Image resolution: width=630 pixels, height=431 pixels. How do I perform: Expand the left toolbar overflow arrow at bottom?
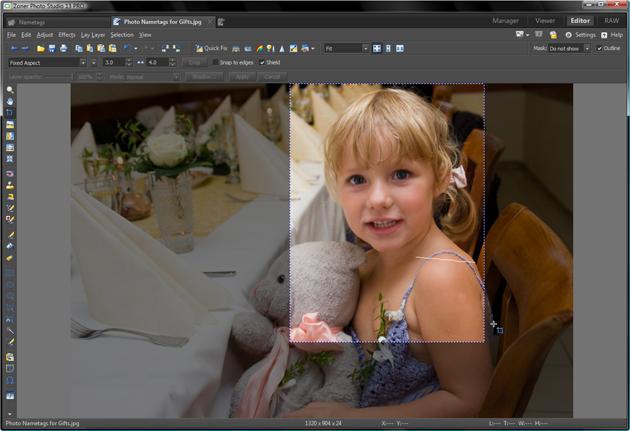(x=10, y=413)
